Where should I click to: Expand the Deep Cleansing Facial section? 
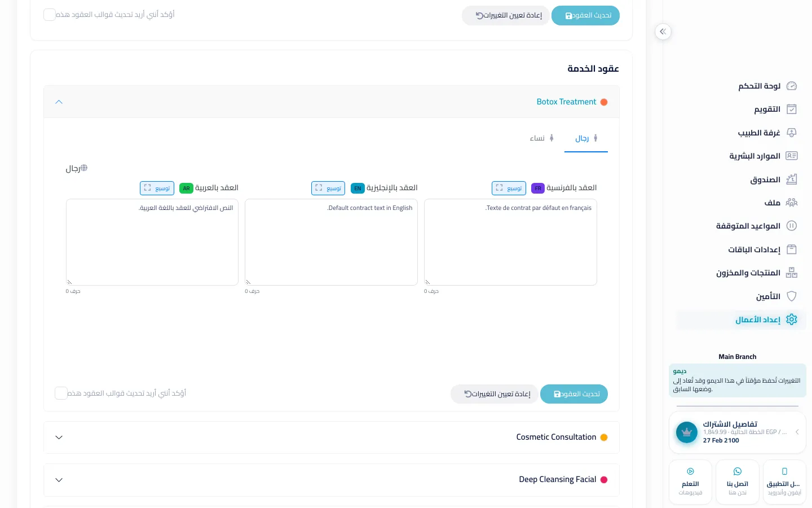(x=332, y=480)
